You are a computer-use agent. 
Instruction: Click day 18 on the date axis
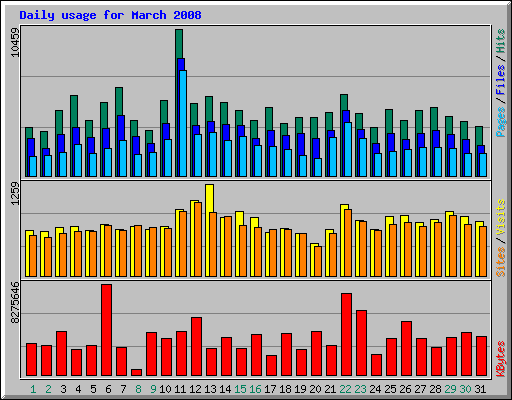tap(285, 389)
